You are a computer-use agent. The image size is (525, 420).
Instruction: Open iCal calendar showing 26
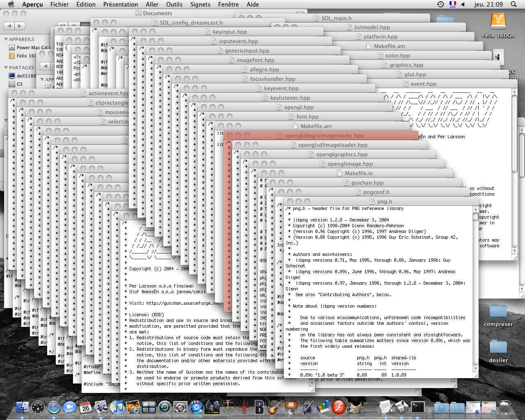pos(85,407)
